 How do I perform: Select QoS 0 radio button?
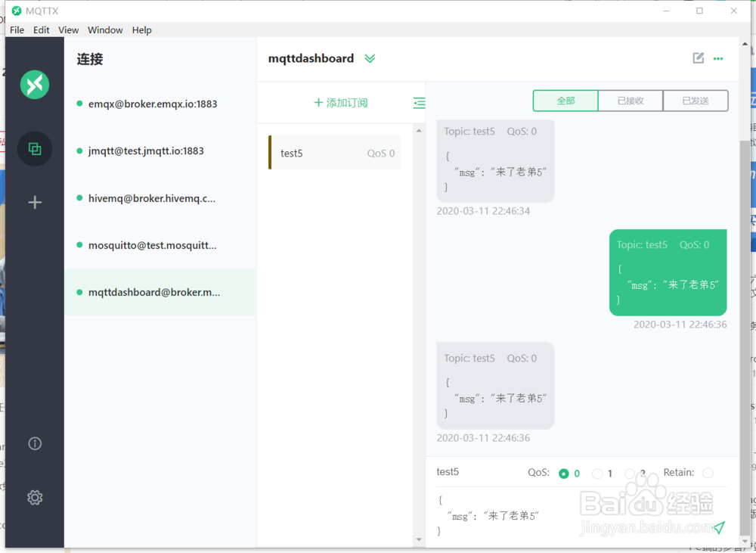pos(564,474)
